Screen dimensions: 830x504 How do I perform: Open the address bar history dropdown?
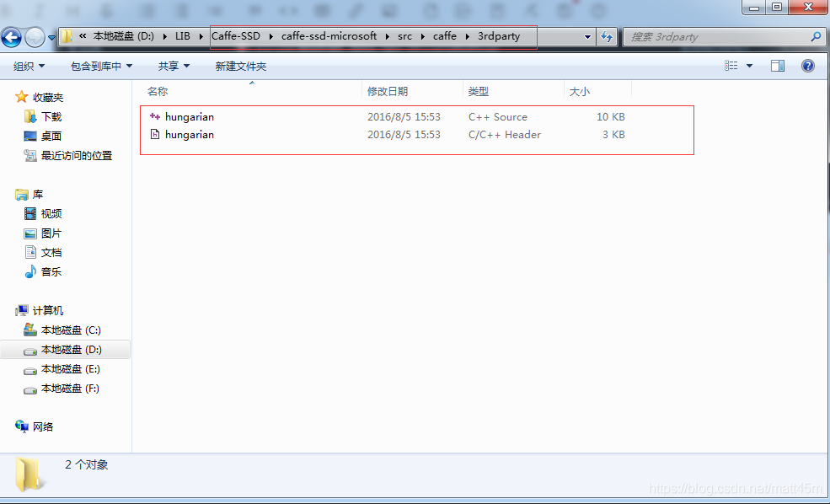(587, 37)
